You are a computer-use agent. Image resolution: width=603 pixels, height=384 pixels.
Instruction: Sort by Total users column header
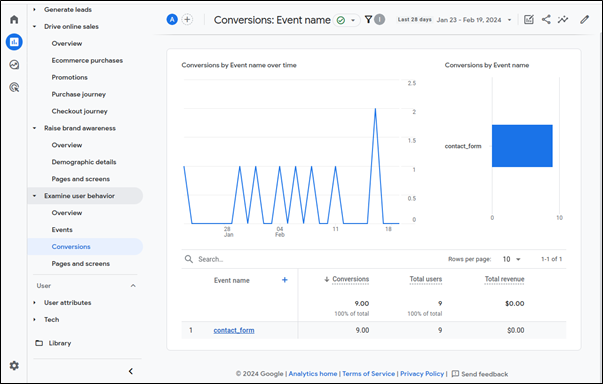click(426, 279)
